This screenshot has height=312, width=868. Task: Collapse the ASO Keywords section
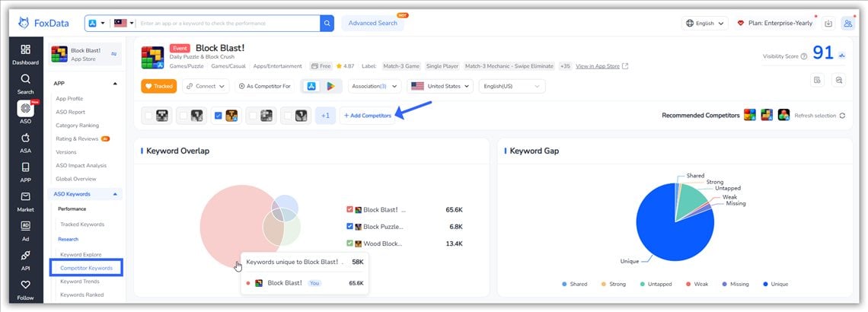click(x=115, y=194)
